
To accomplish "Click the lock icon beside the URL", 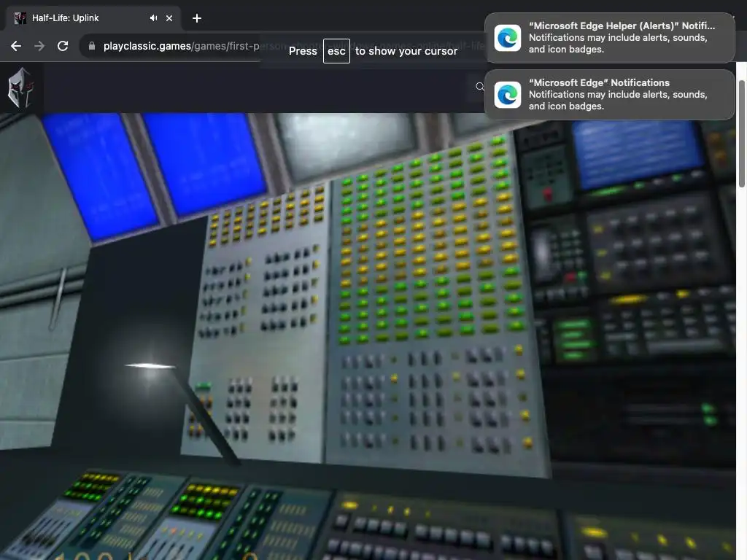I will (92, 46).
